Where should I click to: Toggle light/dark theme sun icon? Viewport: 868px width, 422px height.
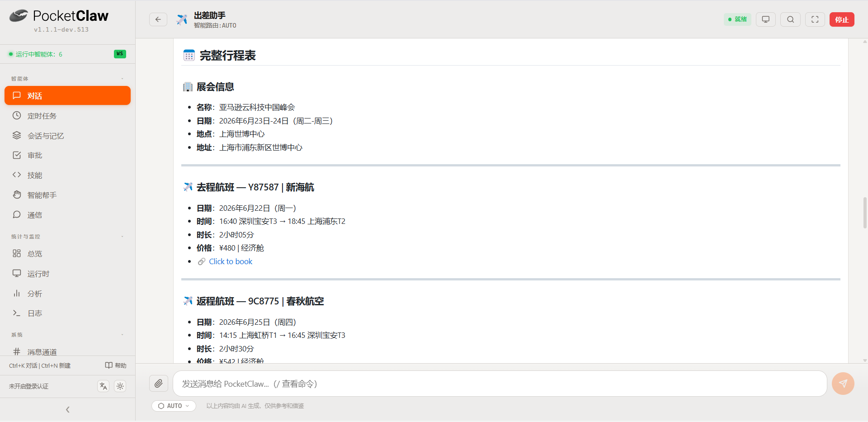[120, 386]
